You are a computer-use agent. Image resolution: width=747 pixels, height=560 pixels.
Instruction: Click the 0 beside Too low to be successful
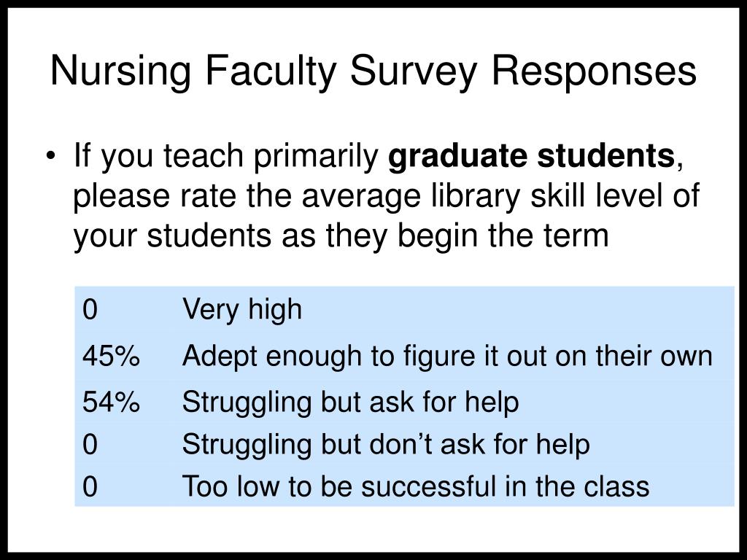tap(90, 486)
